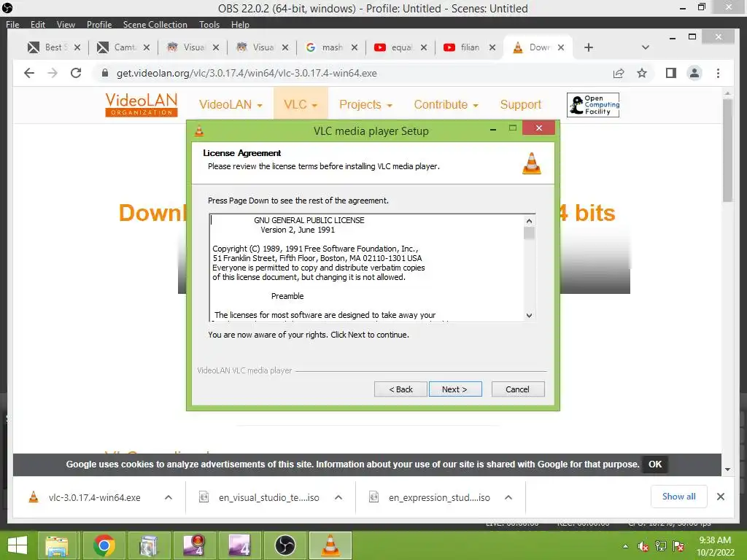Open OBS Studio from the taskbar
This screenshot has height=560, width=747.
coord(285,545)
